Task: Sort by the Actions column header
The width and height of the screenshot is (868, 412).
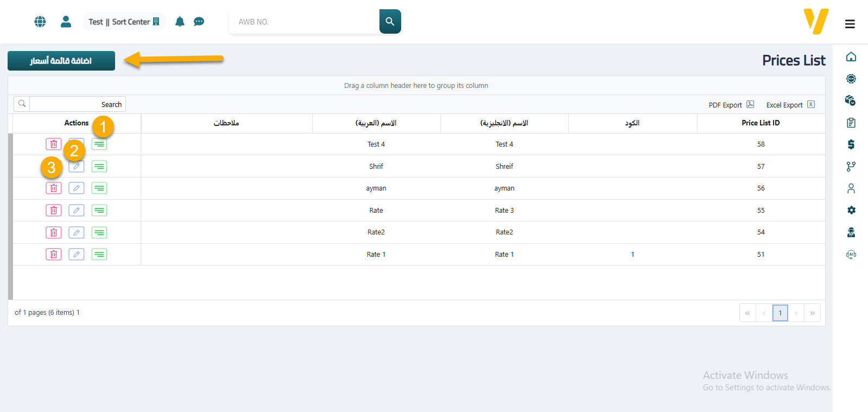Action: coord(77,123)
